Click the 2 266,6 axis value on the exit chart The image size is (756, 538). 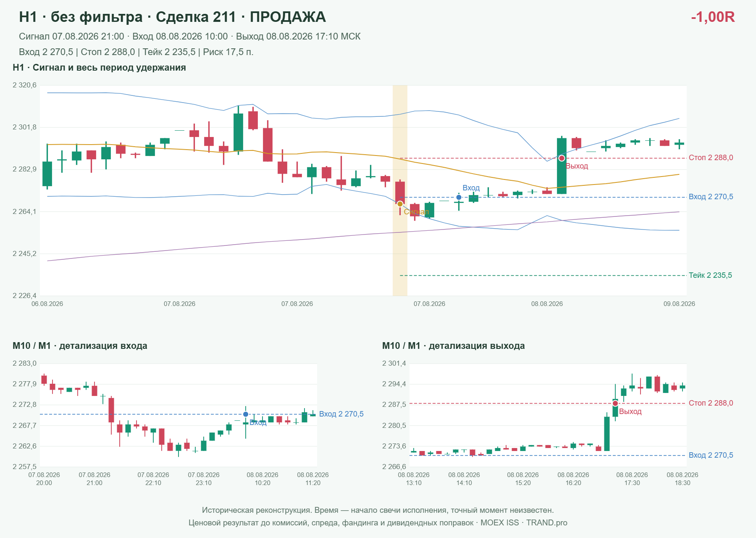click(394, 467)
